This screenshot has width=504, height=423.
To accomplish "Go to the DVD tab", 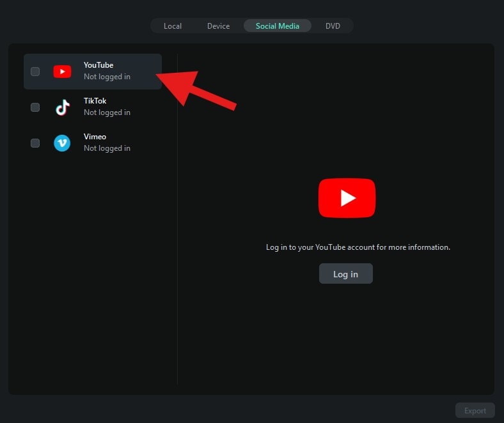I will (333, 26).
